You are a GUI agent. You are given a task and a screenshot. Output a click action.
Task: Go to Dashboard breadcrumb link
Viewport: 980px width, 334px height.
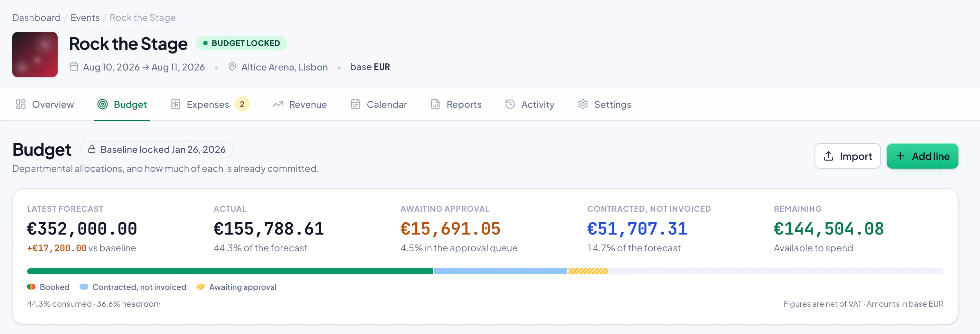pos(36,17)
